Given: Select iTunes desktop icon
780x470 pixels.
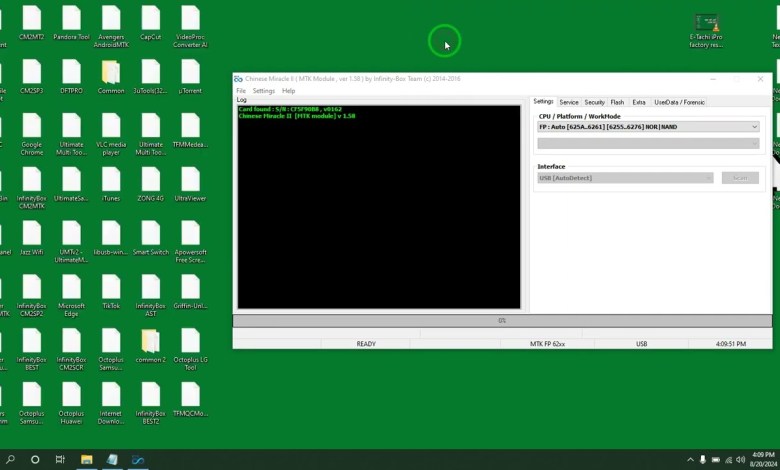Looking at the screenshot, I should [x=111, y=185].
